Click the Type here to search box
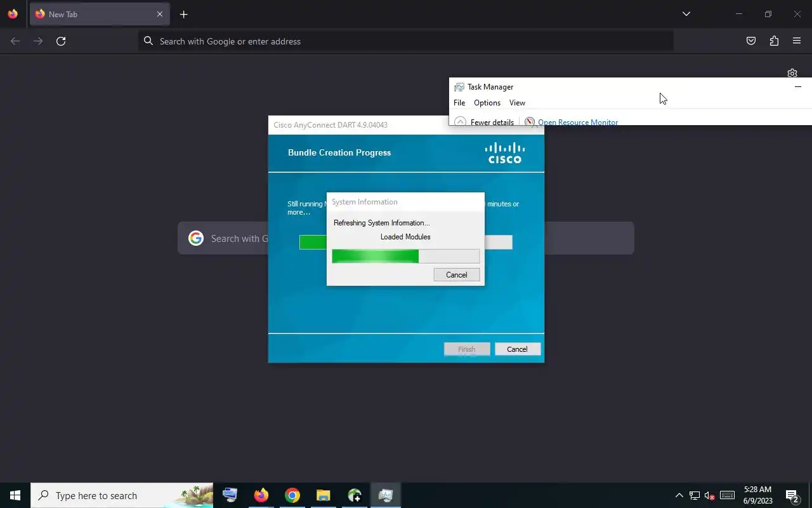The image size is (812, 508). [x=122, y=495]
